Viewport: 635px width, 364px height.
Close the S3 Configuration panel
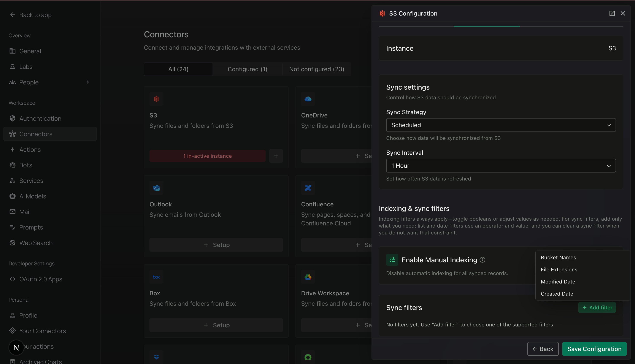click(x=623, y=14)
